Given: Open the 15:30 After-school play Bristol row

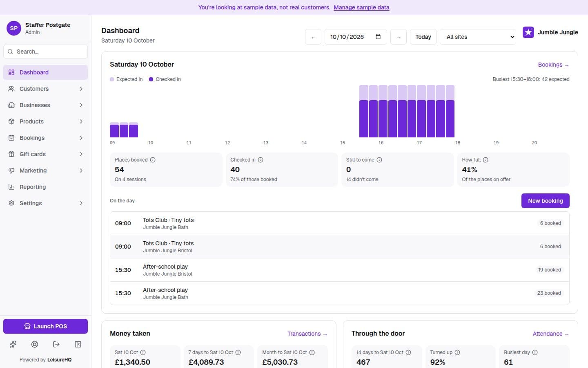Looking at the screenshot, I should tap(340, 270).
